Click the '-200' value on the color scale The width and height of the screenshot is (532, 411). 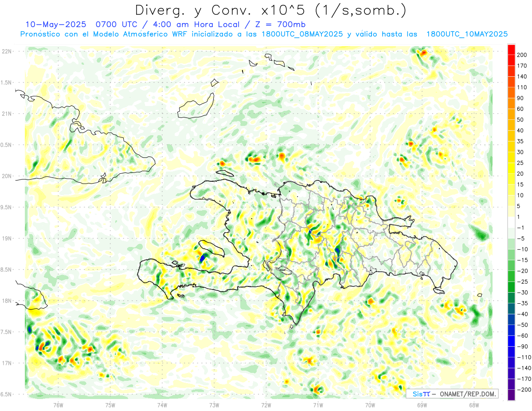(524, 390)
